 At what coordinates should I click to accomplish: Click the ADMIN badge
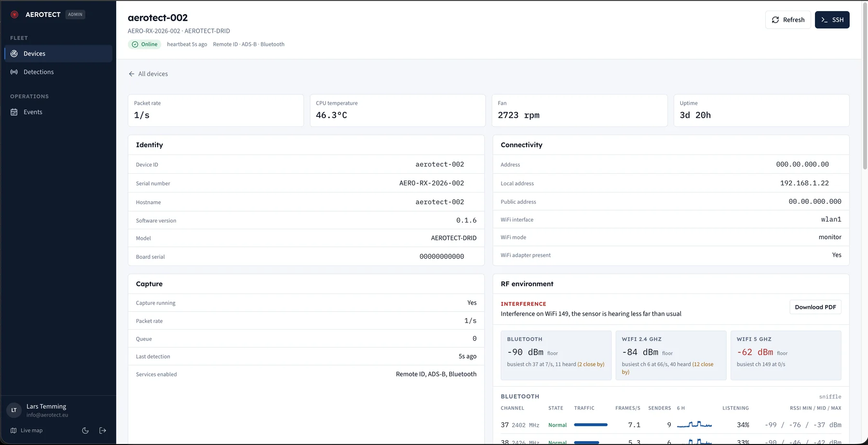tap(75, 14)
